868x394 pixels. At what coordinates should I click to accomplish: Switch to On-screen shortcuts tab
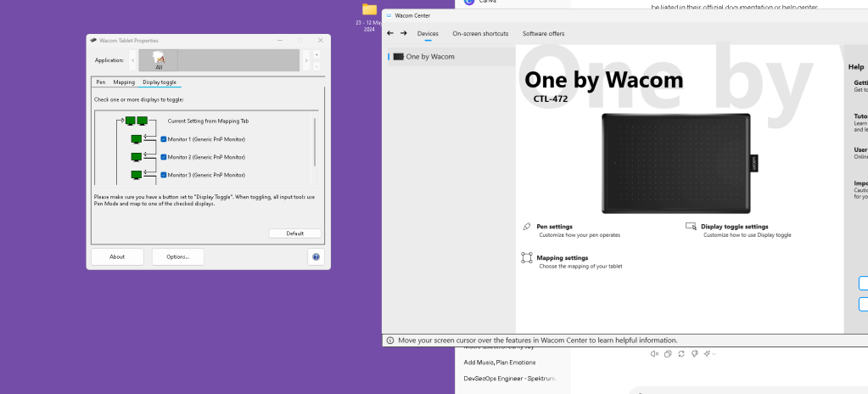pos(480,33)
